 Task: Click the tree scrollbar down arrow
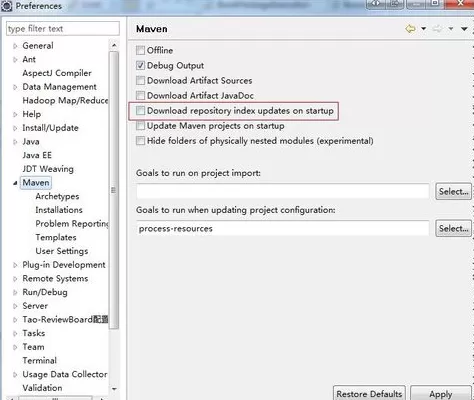pos(114,389)
